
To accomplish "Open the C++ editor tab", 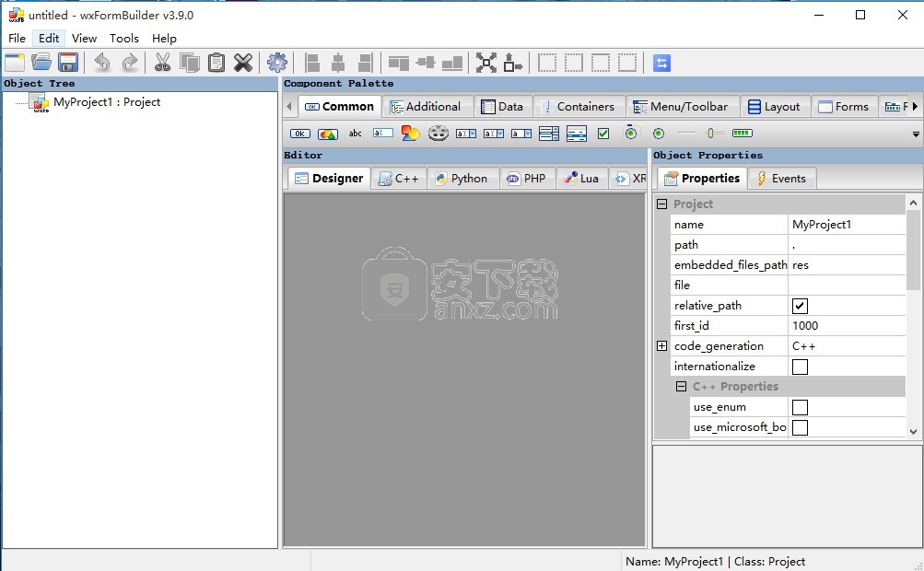I will click(x=398, y=179).
